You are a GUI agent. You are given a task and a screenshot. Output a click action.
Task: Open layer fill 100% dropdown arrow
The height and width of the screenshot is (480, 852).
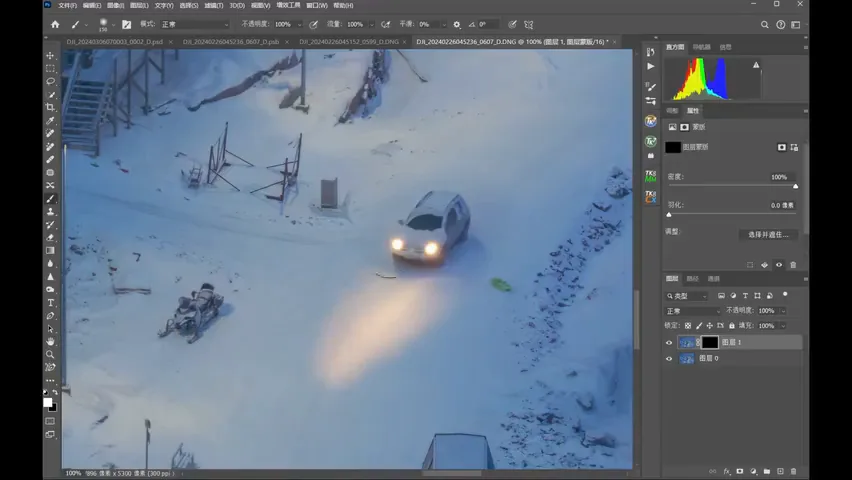783,326
